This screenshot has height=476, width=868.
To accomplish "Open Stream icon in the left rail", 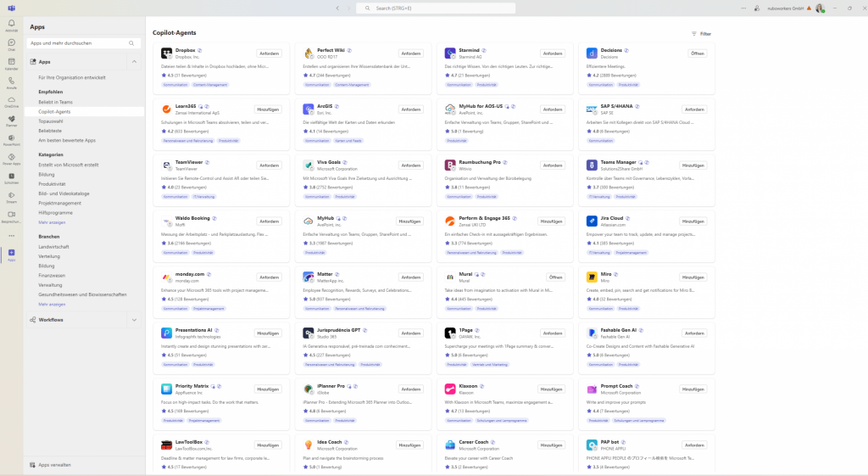I will tap(11, 197).
